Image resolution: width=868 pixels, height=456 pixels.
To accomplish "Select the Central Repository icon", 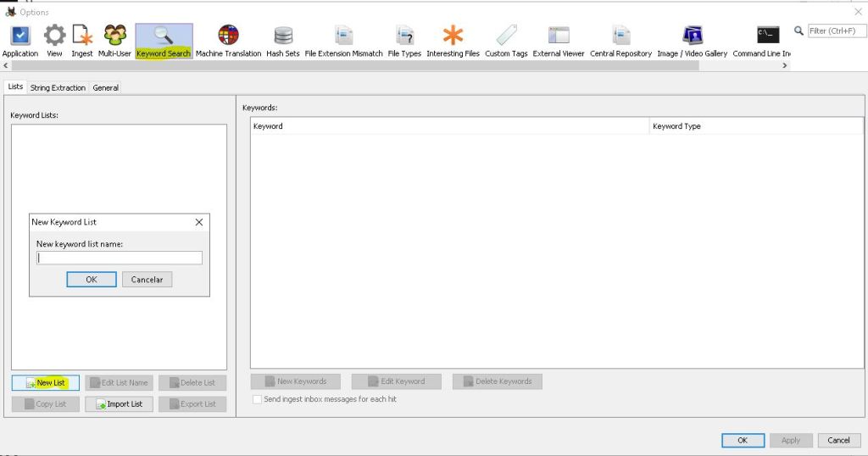I will (x=620, y=41).
